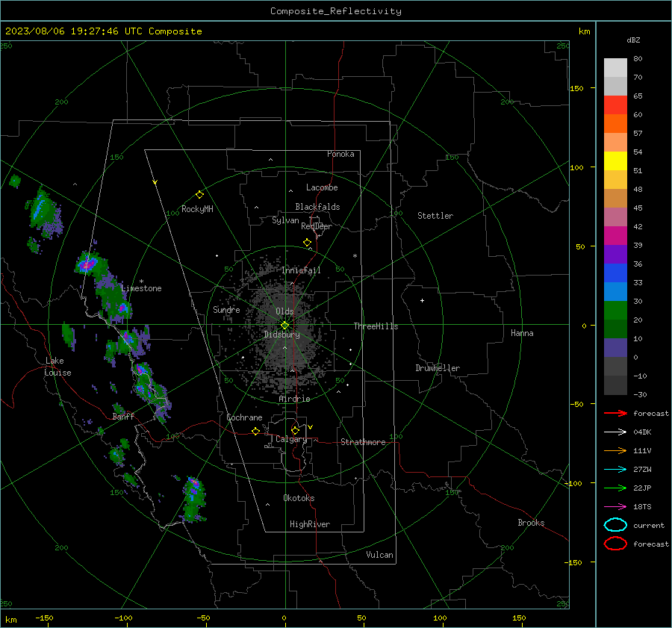
Task: Click the Lacombe city label
Action: [x=322, y=187]
